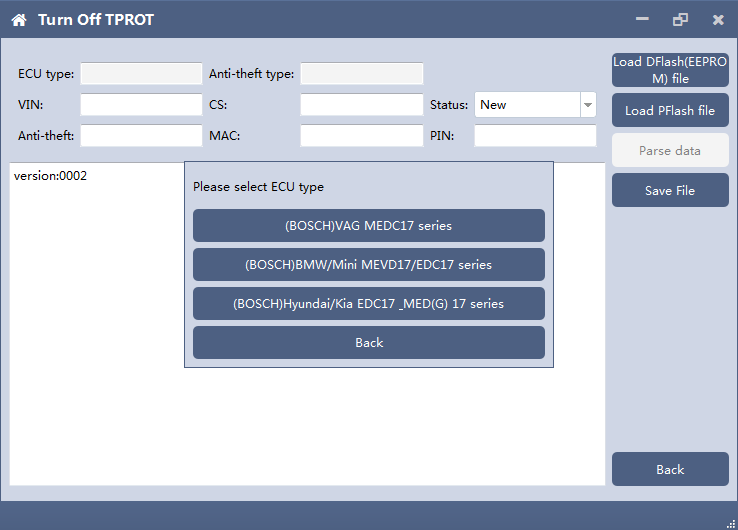Dismiss the ECU type dialog with Back
The image size is (738, 530).
pos(369,343)
